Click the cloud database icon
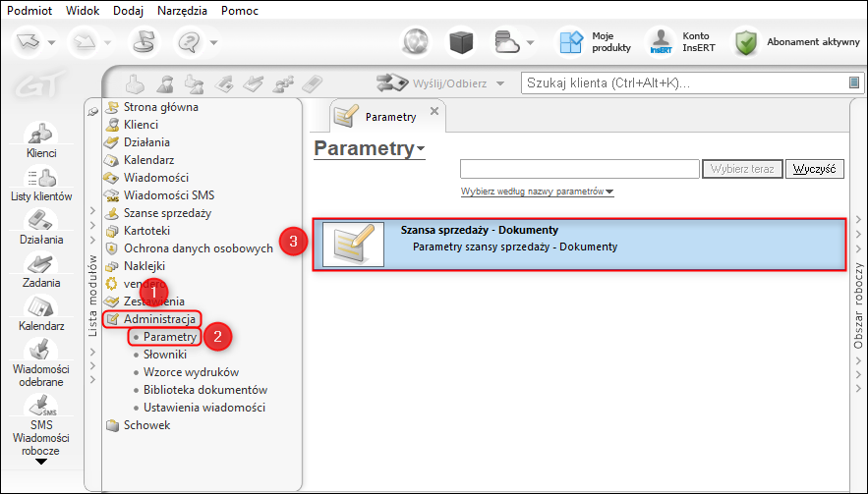This screenshot has height=494, width=868. [506, 42]
